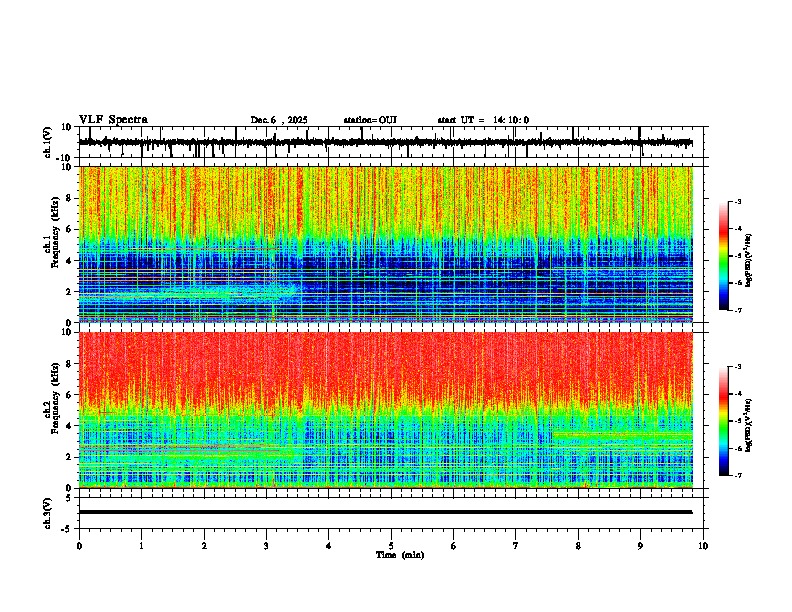Click the "Time (min)" x-axis label
This screenshot has height=612, width=792.
point(400,555)
